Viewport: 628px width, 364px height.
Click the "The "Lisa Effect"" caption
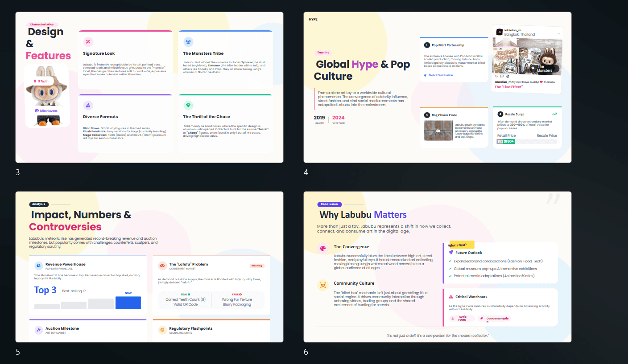[x=508, y=87]
